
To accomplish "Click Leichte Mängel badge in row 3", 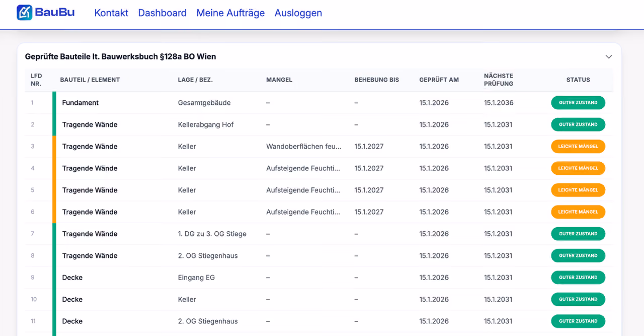I will point(578,147).
